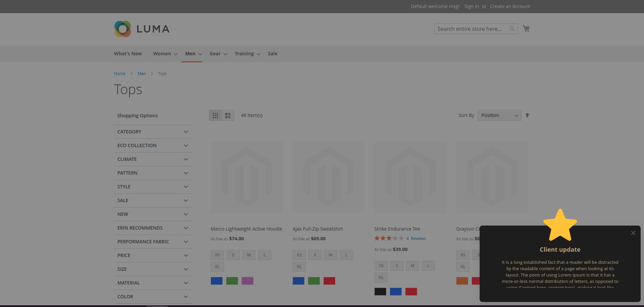
Task: Expand the PATTERN filter
Action: click(x=153, y=173)
